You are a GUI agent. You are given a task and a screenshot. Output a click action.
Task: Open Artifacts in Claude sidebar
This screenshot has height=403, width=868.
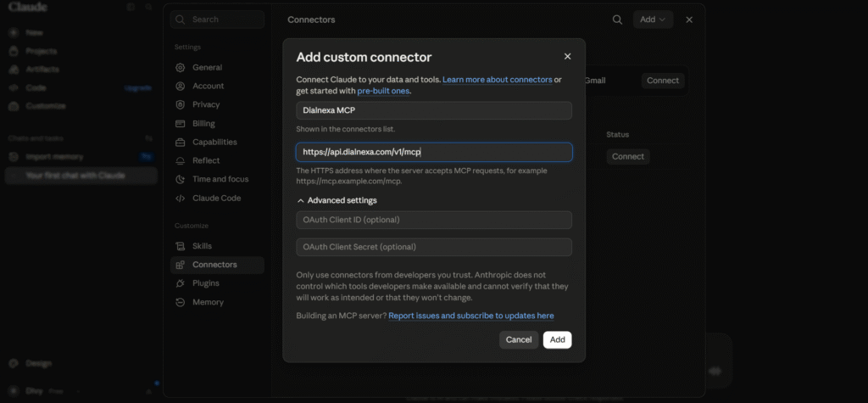pos(42,70)
